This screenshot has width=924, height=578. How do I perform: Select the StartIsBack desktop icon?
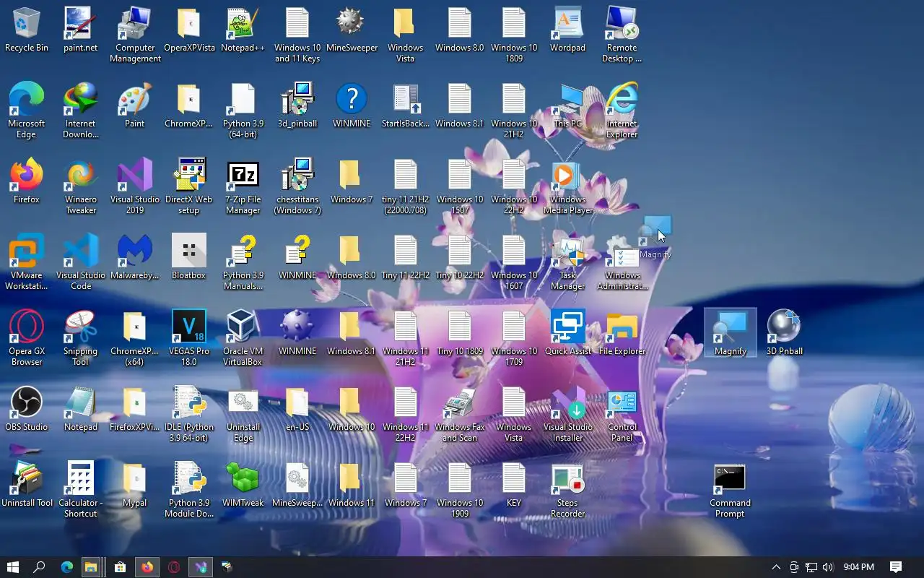click(x=406, y=106)
